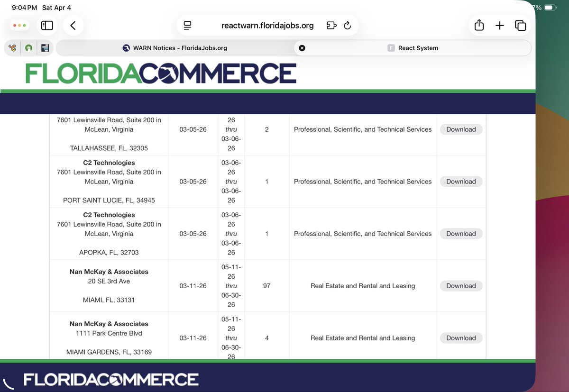Screen dimensions: 569x392
Task: Click the FloridaCommerce footer logo
Action: pyautogui.click(x=111, y=379)
